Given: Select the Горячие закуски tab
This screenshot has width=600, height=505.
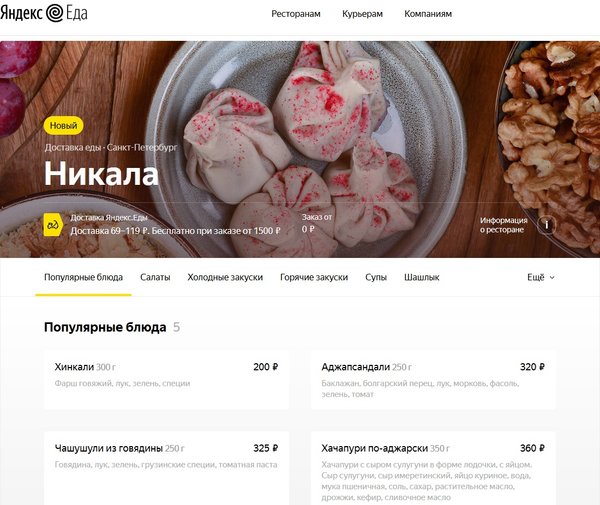Looking at the screenshot, I should pyautogui.click(x=314, y=277).
